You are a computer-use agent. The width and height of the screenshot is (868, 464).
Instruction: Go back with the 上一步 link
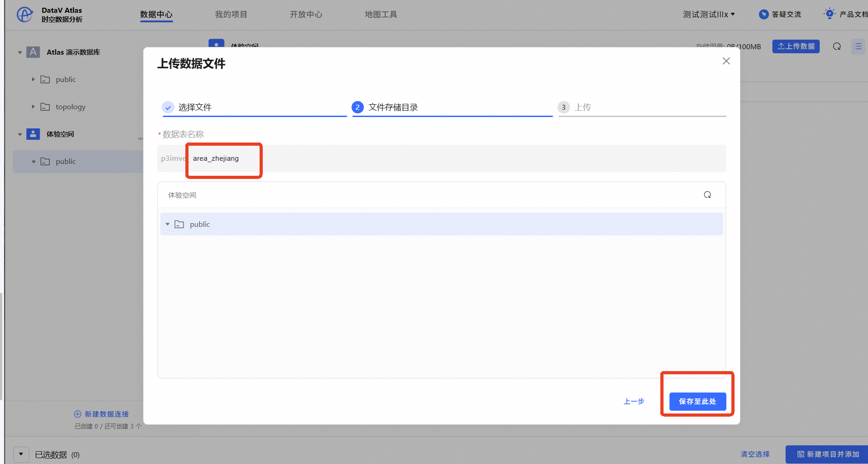tap(634, 402)
